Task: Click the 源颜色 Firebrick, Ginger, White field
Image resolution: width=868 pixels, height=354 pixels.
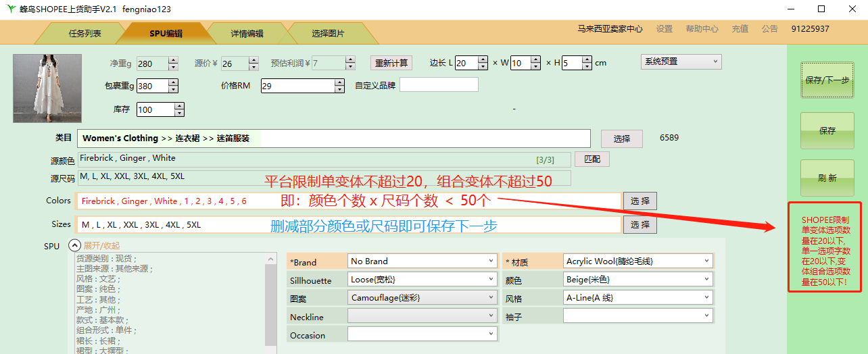Action: (x=324, y=159)
